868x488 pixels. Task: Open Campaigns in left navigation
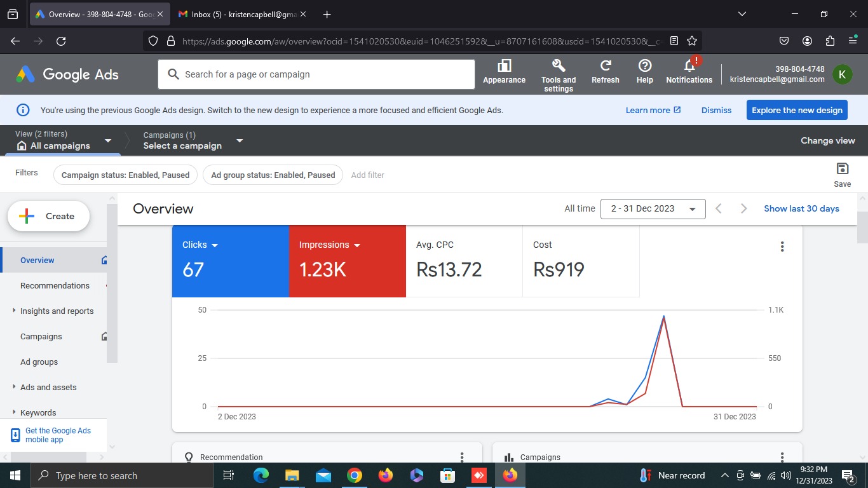coord(41,336)
